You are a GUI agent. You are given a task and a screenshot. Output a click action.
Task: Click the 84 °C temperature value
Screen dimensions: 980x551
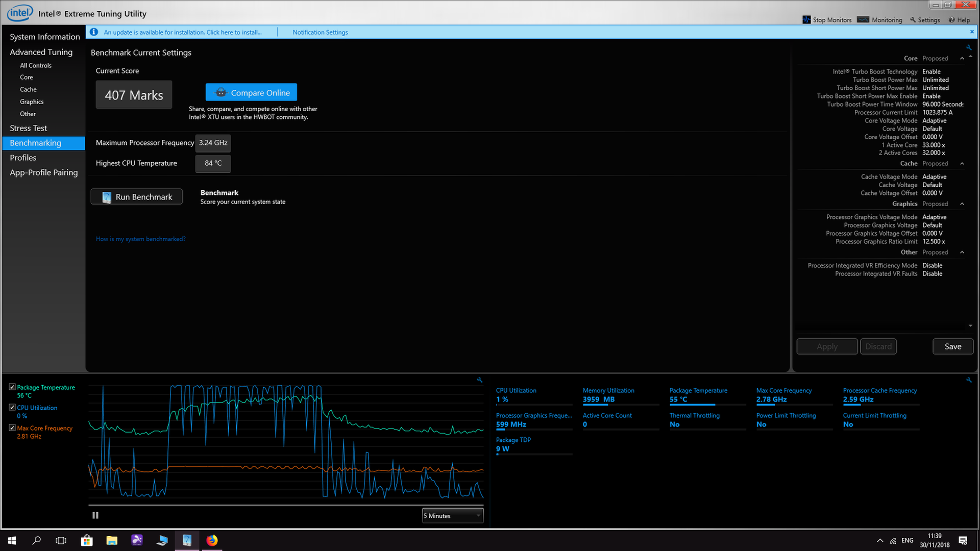[x=213, y=163]
